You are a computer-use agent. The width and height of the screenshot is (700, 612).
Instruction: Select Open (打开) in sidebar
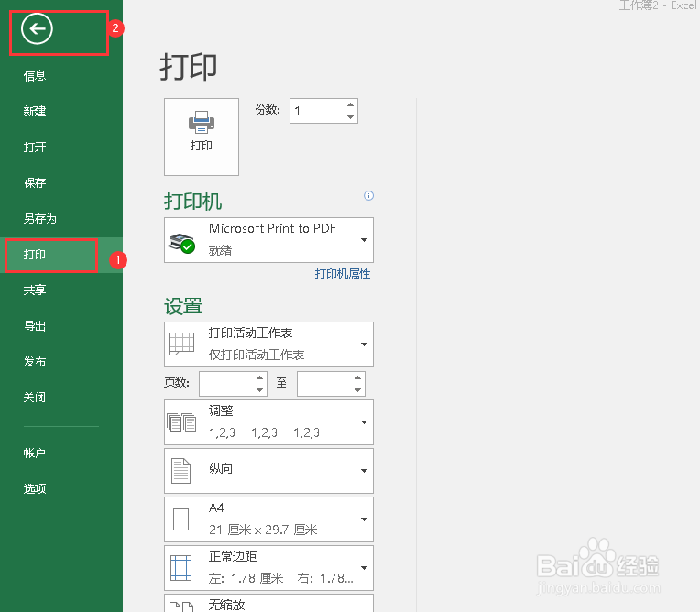(35, 147)
